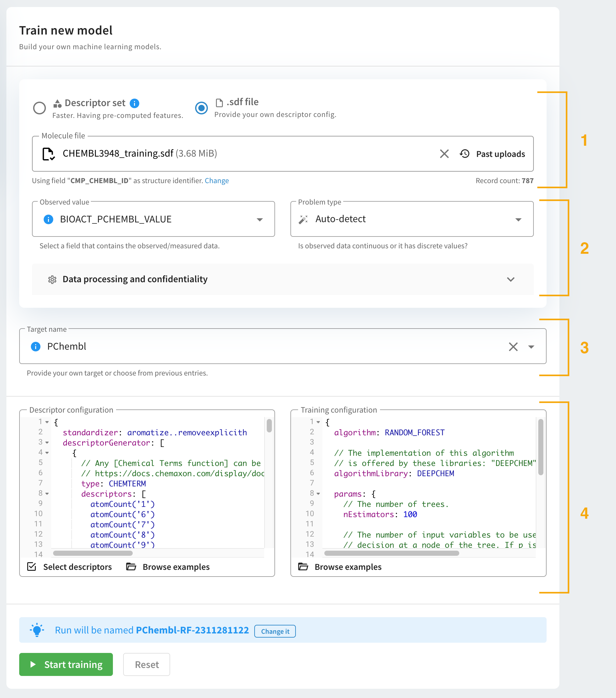Select the .sdf file radio option
616x698 pixels.
point(201,108)
